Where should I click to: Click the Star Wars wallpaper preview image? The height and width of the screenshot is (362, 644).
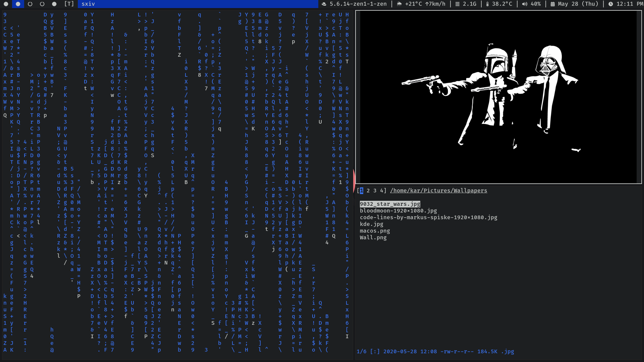click(x=498, y=97)
